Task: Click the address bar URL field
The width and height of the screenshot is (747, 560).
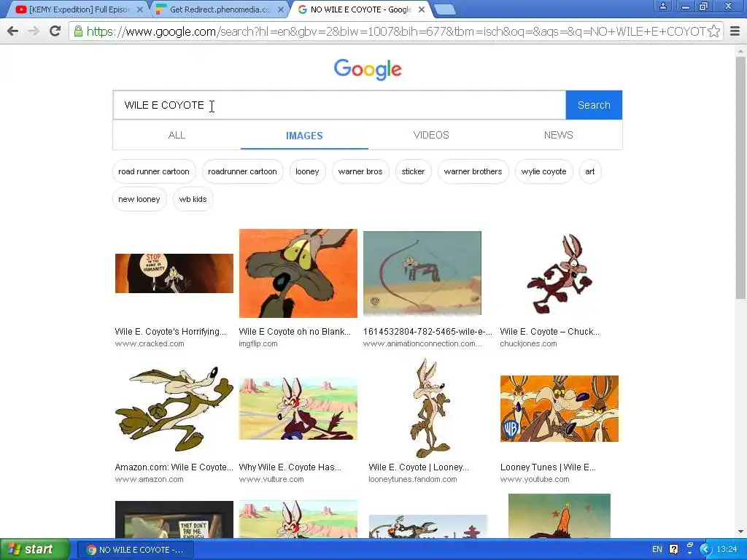Action: tap(395, 31)
